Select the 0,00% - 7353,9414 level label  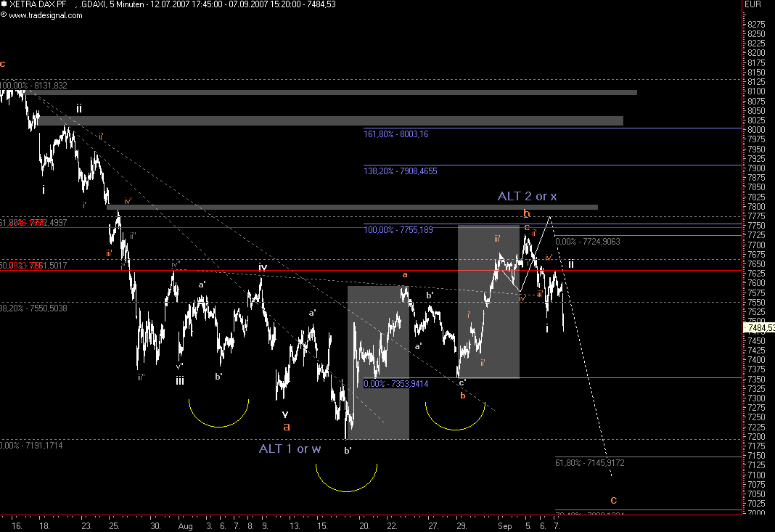coord(395,383)
